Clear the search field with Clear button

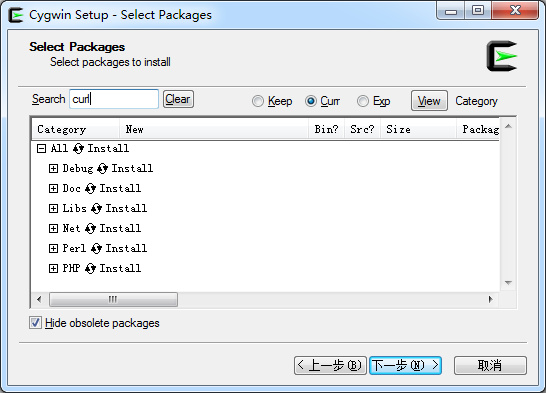tap(178, 99)
